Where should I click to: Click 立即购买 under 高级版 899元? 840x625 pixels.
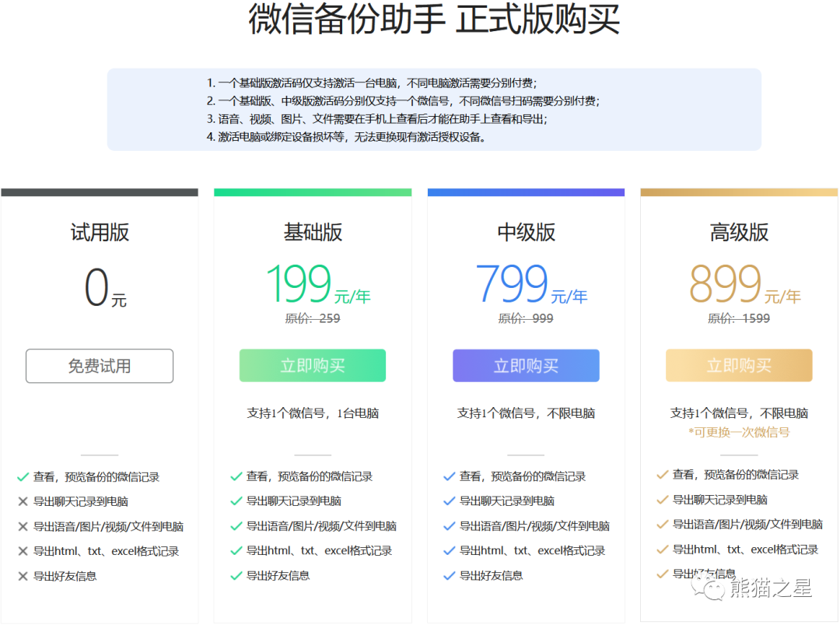(x=740, y=366)
